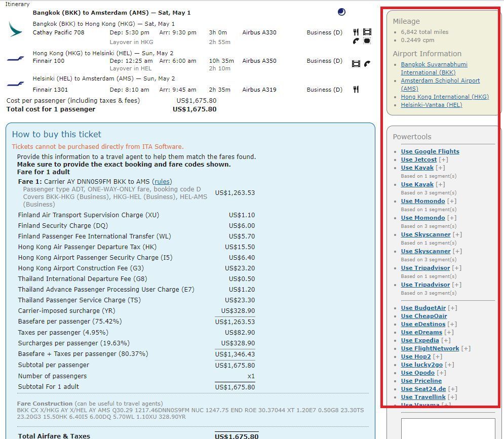Click the '0.2449 cpm' text

coord(417,40)
